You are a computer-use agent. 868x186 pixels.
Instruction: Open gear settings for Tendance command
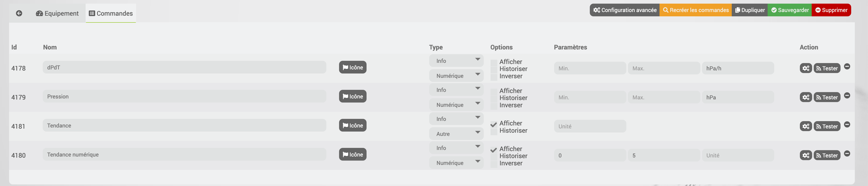point(806,127)
